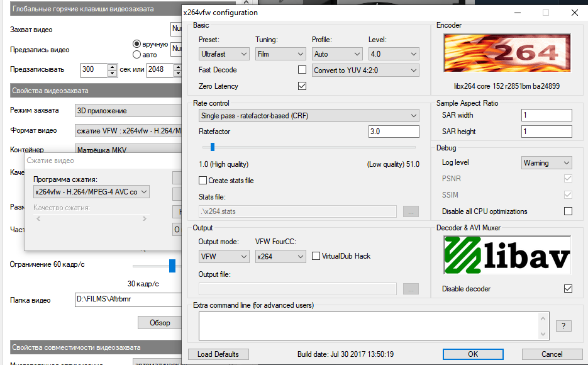Open the Profile dropdown set to Auto

point(337,54)
